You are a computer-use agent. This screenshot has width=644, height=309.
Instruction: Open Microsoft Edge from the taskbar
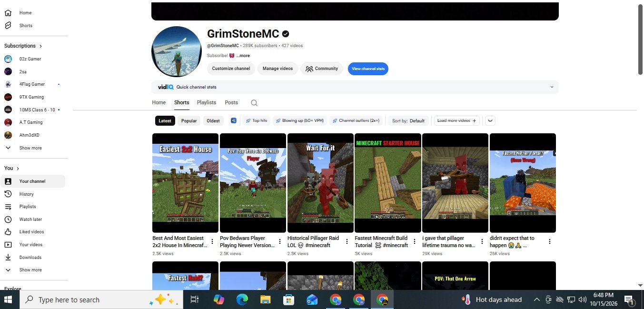click(x=242, y=299)
